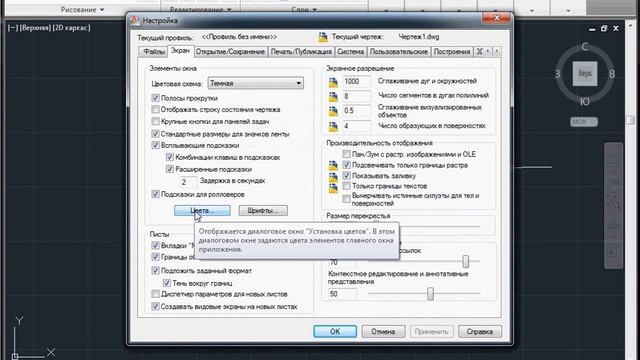This screenshot has width=640, height=360.
Task: Confirm settings with the OK button
Action: click(335, 331)
